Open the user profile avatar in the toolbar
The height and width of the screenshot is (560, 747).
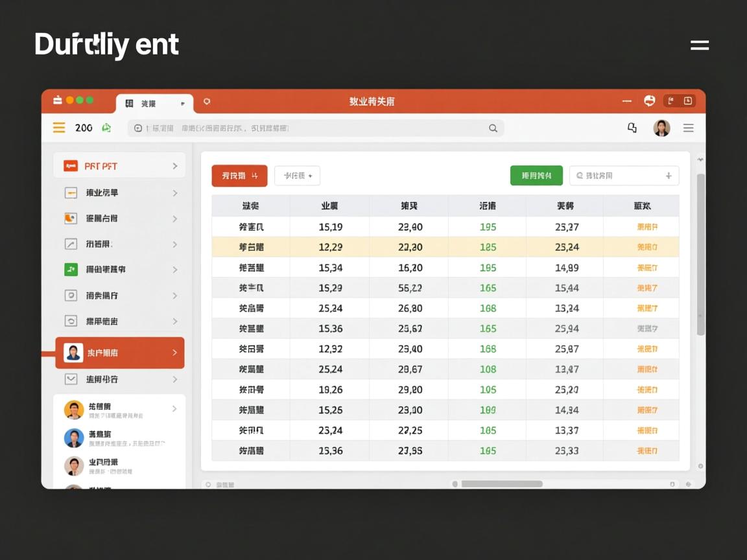(661, 128)
